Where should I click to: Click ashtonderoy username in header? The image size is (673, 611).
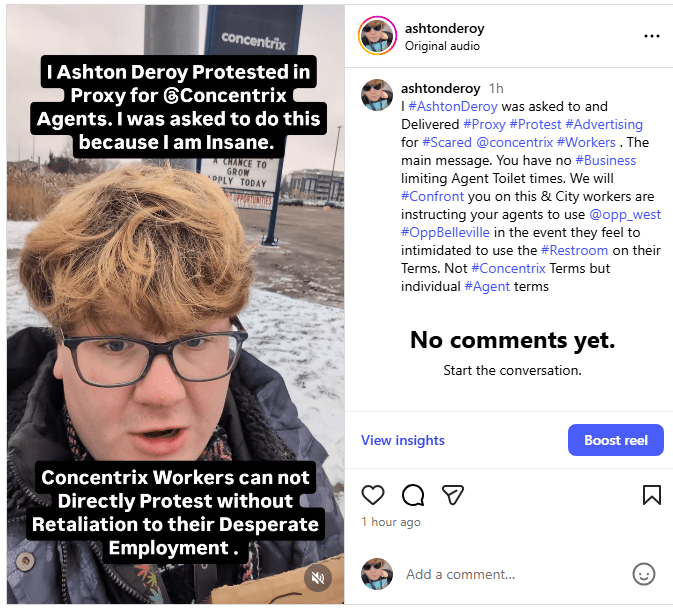click(x=444, y=28)
